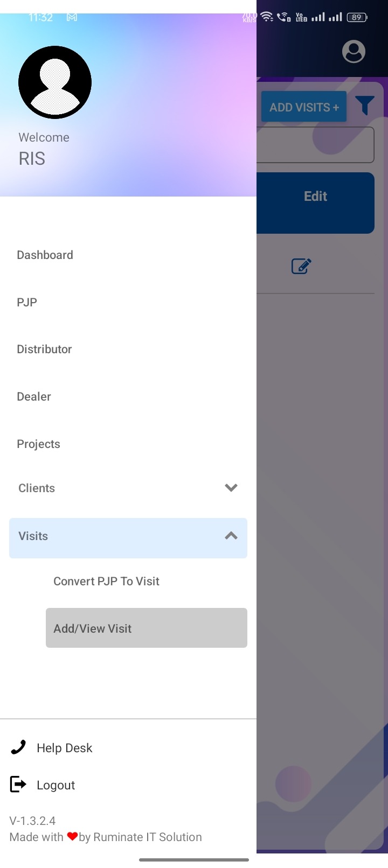The image size is (388, 868).
Task: Tap the battery indicator in status bar
Action: (x=357, y=17)
